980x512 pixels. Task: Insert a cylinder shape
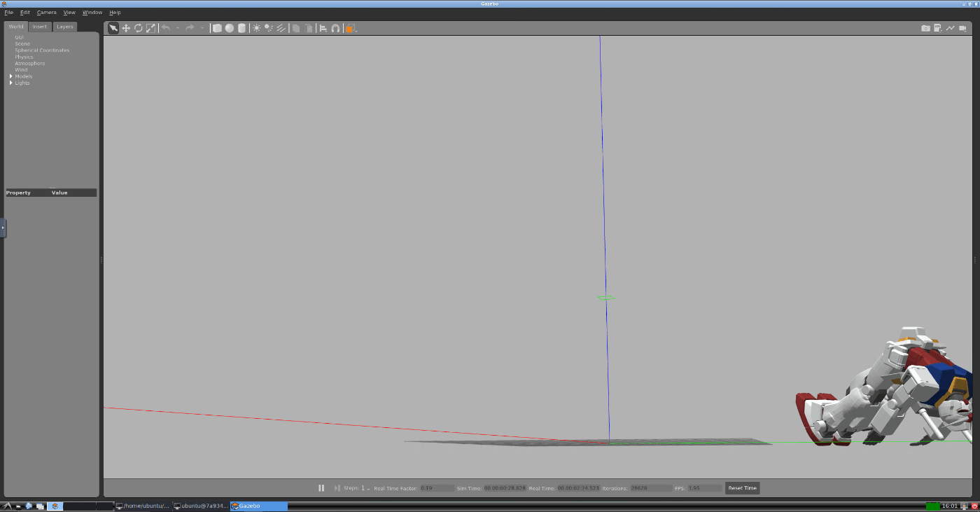point(242,28)
